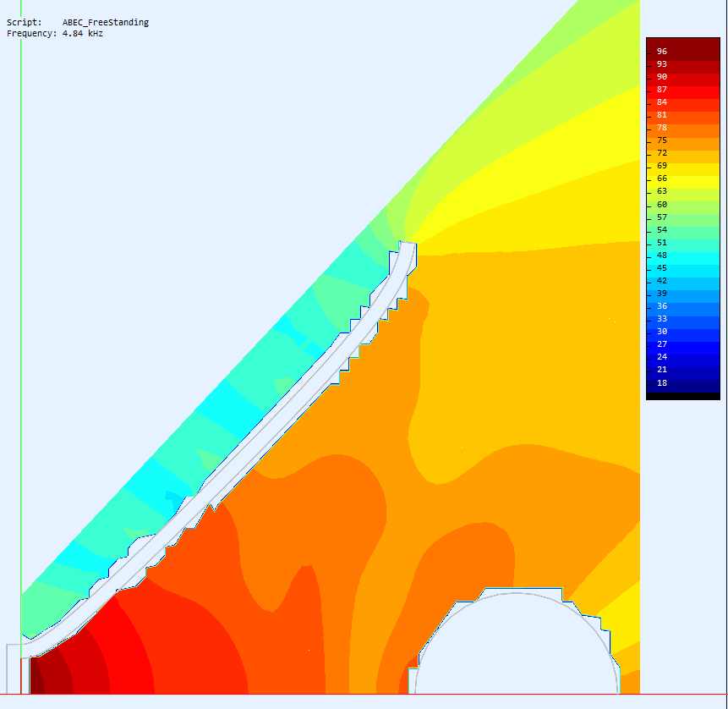Click the '90' legend value
The width and height of the screenshot is (728, 709).
tap(662, 77)
